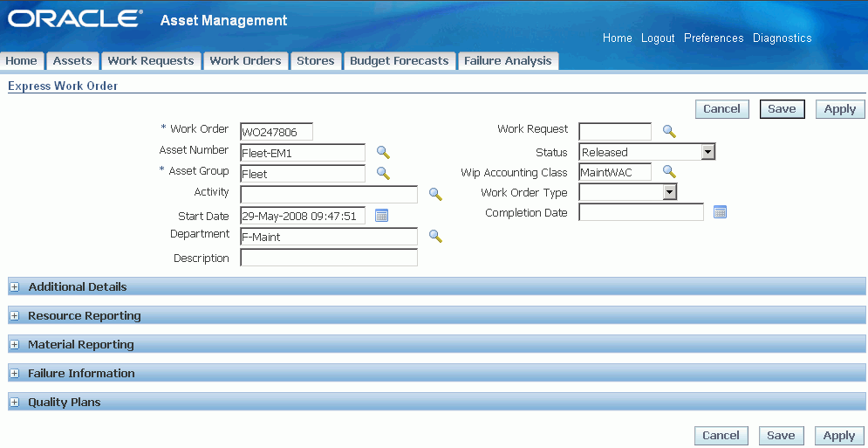Open Asset Group search lookup icon

coord(383,173)
